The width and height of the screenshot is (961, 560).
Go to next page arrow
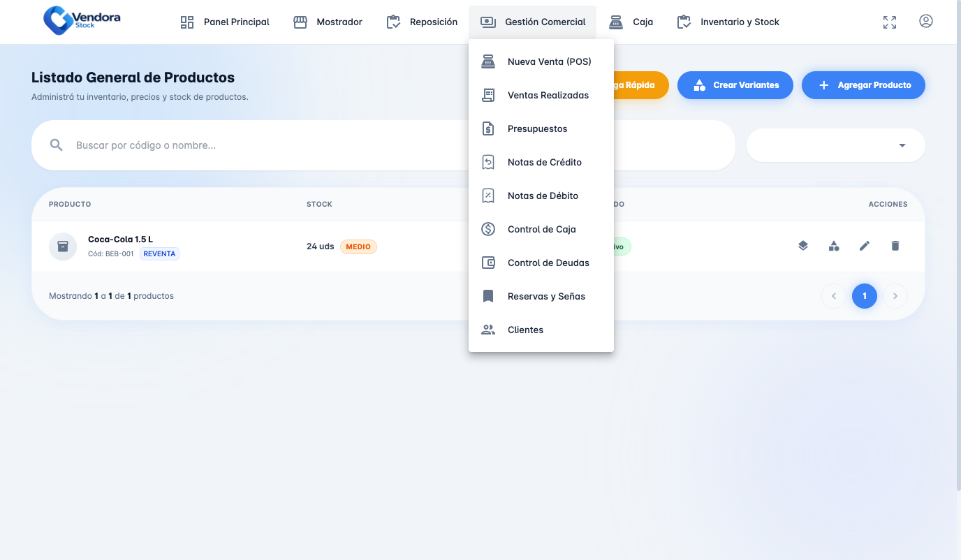coord(895,296)
